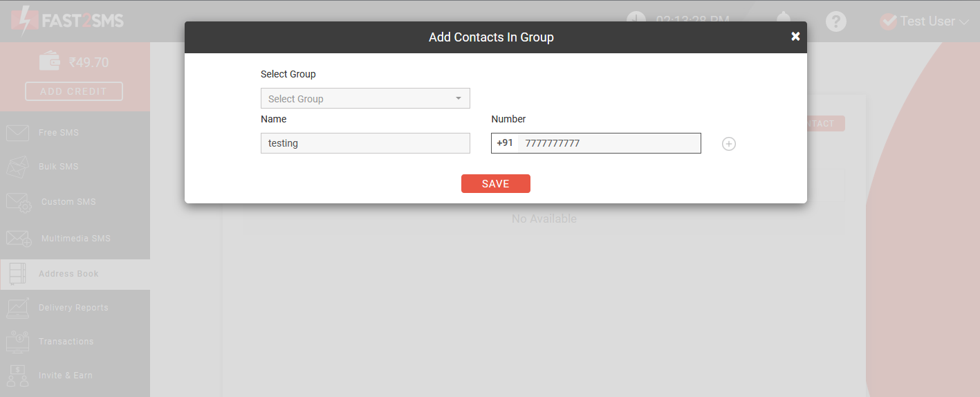Click the Name input field containing testing
Image resolution: width=980 pixels, height=397 pixels.
coord(365,143)
